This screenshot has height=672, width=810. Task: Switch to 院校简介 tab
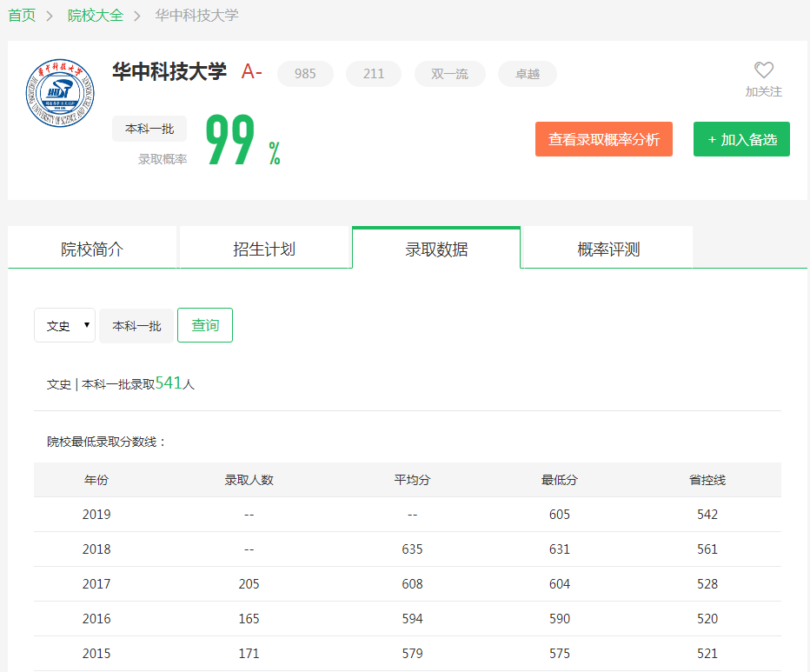[92, 250]
